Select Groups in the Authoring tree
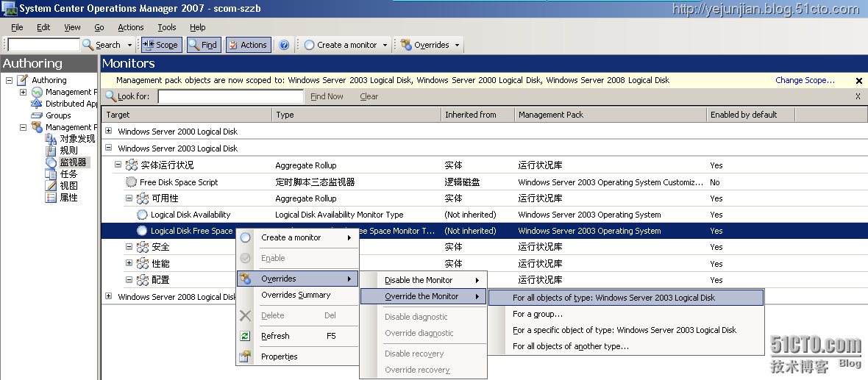 click(x=58, y=115)
